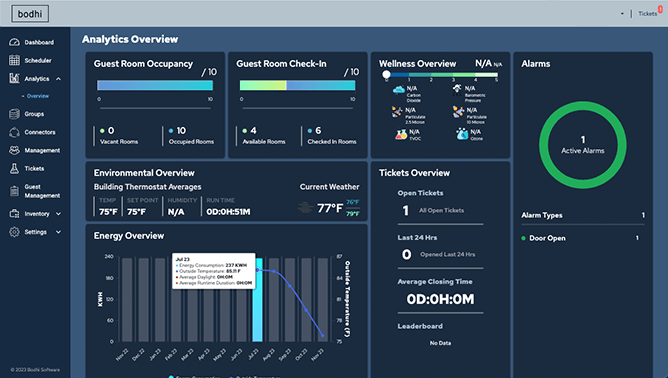
Task: Open the Dashboard gauge icon in sidebar
Action: tap(14, 42)
